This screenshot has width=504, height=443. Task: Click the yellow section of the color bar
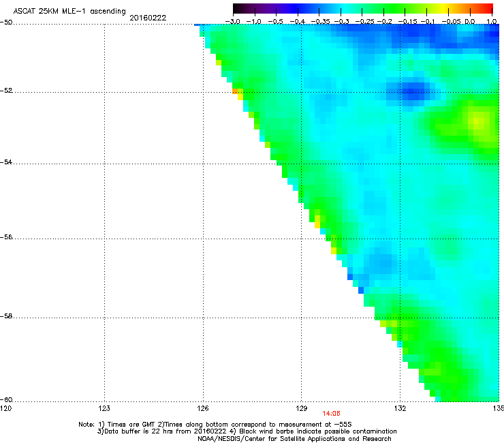(x=444, y=8)
